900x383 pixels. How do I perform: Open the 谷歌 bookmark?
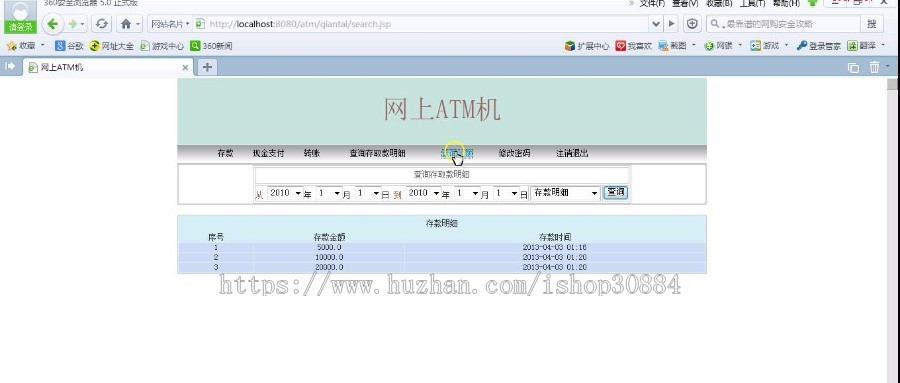pos(69,46)
